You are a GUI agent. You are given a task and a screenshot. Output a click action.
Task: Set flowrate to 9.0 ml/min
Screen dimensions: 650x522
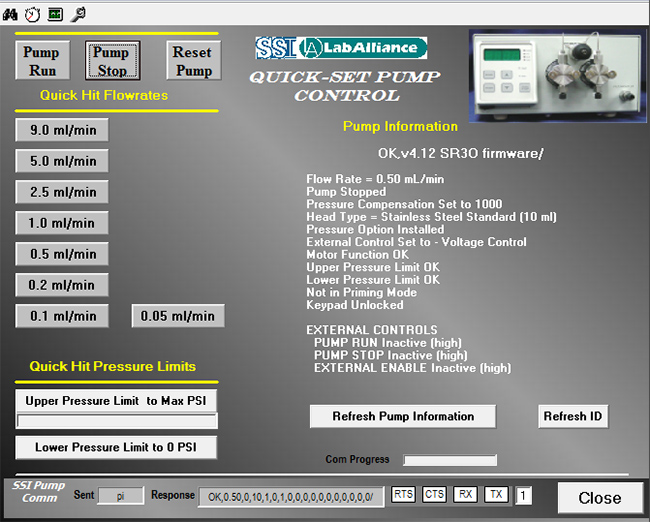tap(62, 130)
